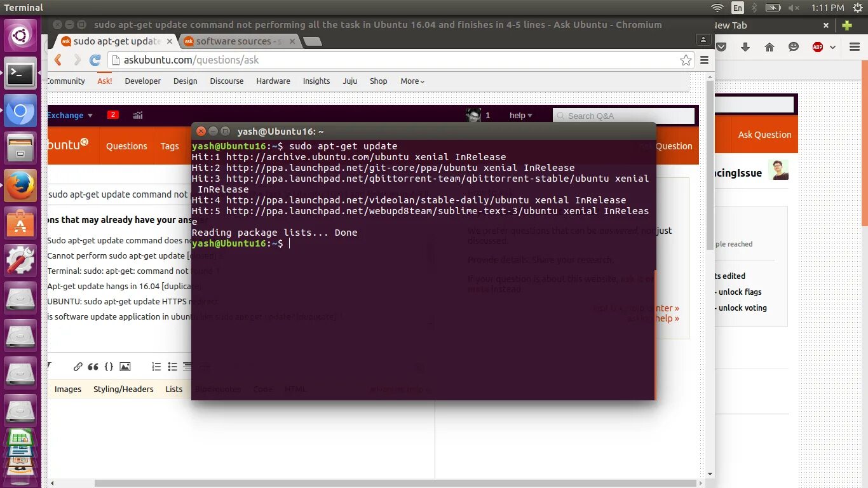This screenshot has width=868, height=488.
Task: Go to Tags on Ask Ubuntu
Action: pos(170,146)
